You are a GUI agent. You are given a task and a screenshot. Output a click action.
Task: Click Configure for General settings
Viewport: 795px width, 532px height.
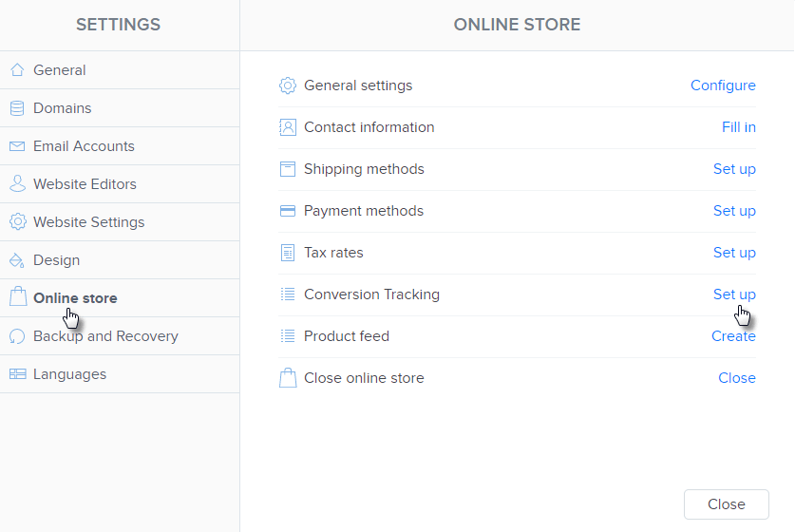click(723, 85)
